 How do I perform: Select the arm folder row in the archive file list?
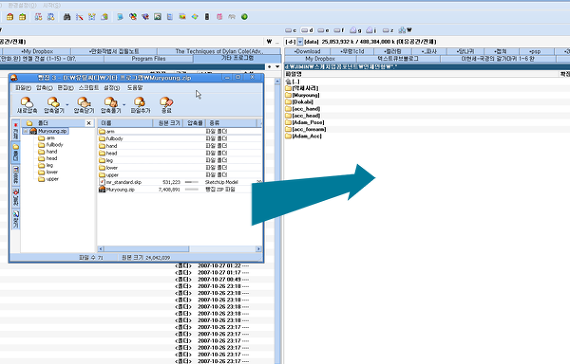pyautogui.click(x=180, y=131)
